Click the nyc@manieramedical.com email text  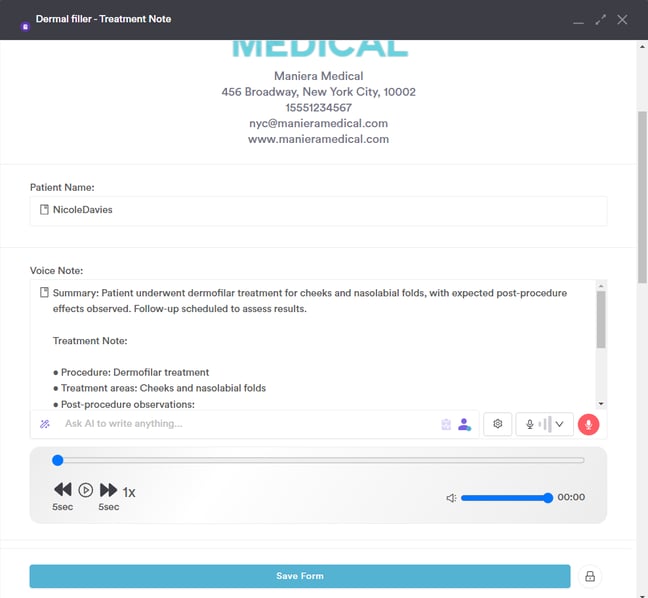318,124
